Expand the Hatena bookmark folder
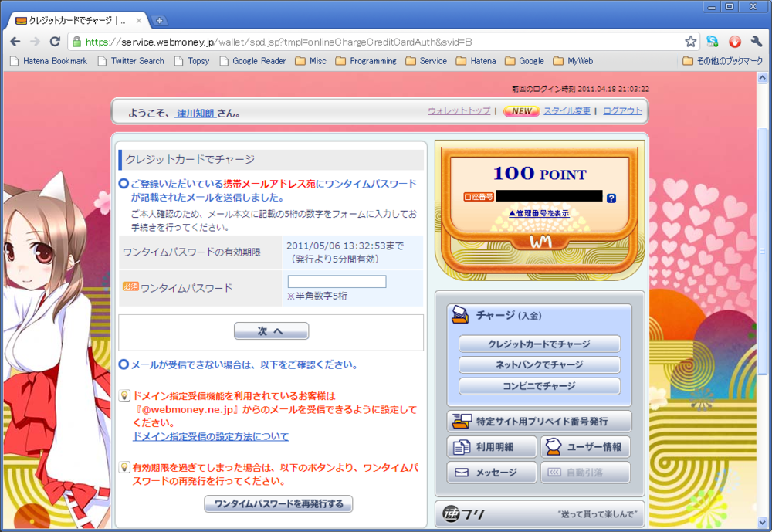The height and width of the screenshot is (532, 772). [x=476, y=61]
